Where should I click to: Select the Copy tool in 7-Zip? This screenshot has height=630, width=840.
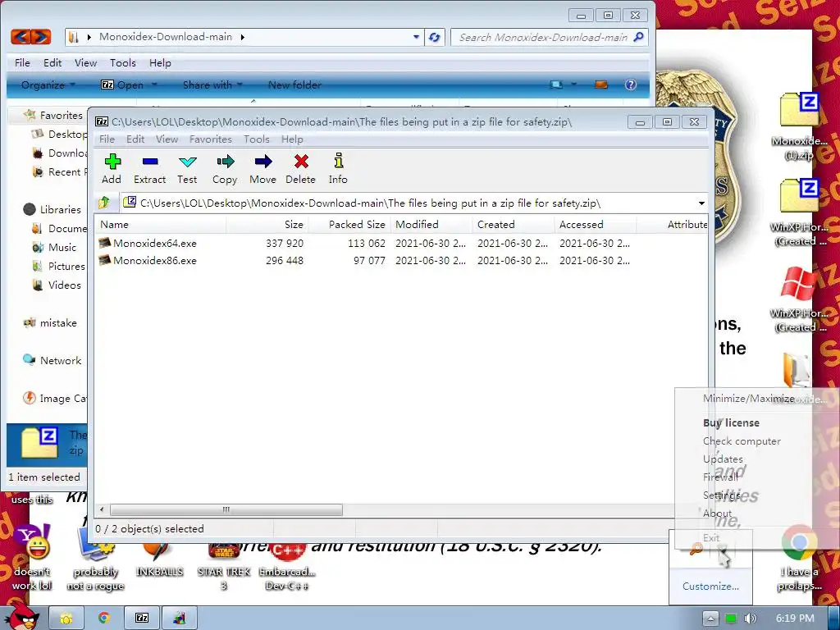[x=225, y=169]
